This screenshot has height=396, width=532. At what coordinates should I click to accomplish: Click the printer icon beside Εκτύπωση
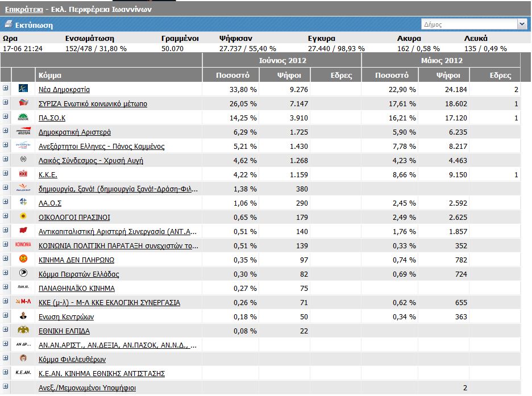point(8,24)
